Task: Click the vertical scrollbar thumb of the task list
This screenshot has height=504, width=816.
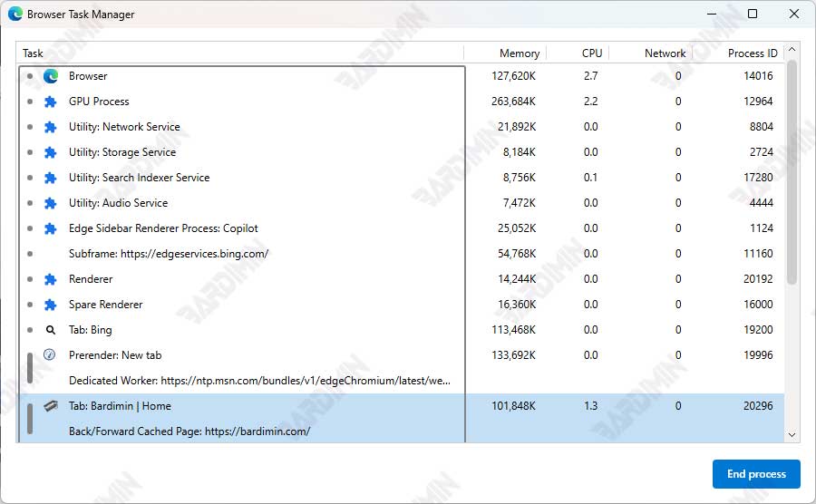Action: [x=792, y=171]
